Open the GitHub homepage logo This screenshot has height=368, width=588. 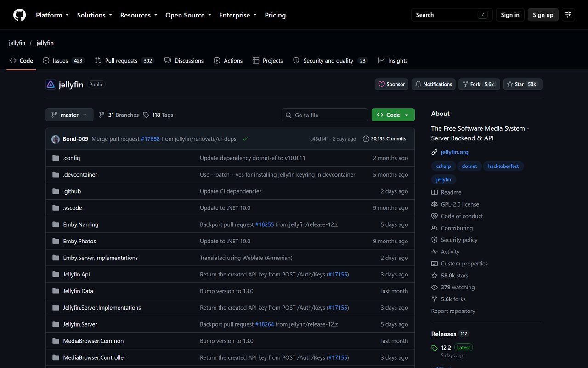[x=19, y=15]
